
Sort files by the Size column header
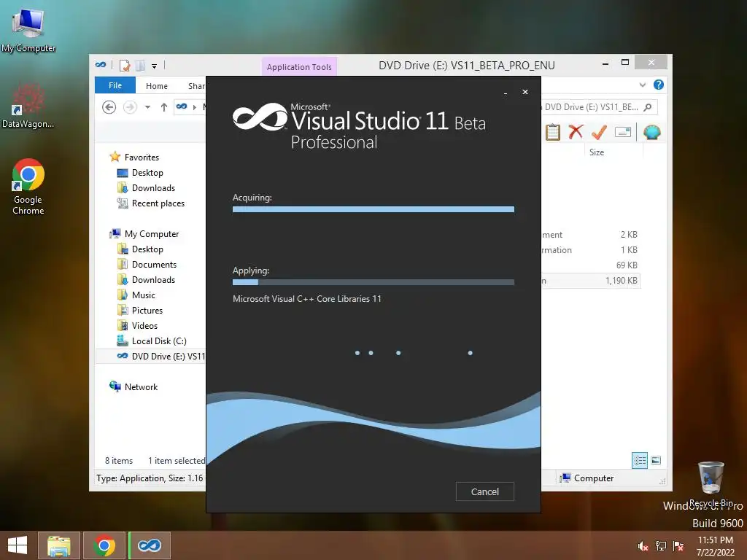tap(597, 152)
